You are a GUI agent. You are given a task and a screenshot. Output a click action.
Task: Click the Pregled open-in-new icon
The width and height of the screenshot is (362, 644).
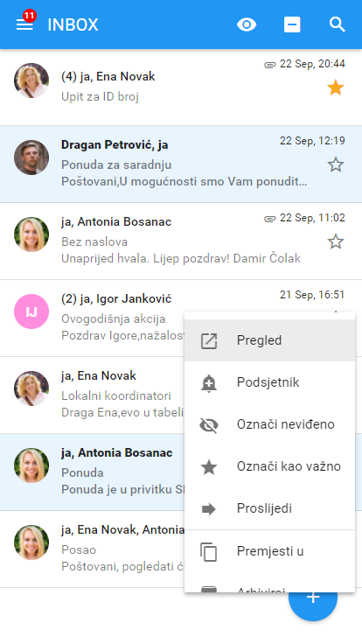209,341
